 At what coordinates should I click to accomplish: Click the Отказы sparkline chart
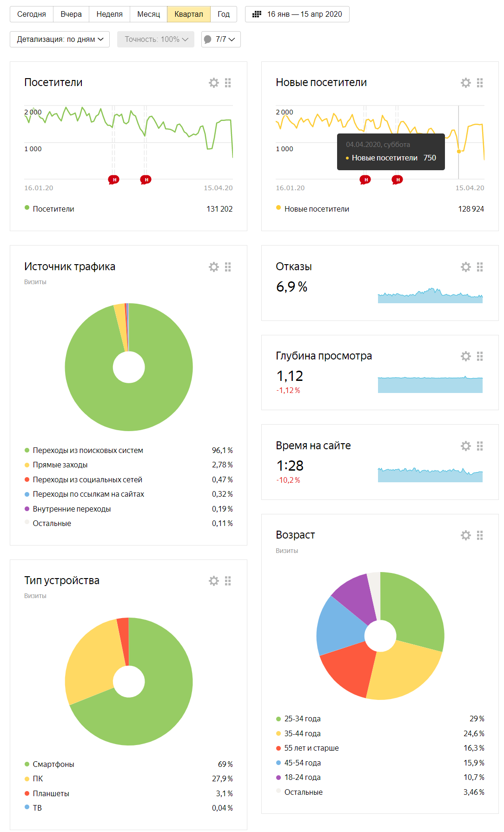[430, 295]
